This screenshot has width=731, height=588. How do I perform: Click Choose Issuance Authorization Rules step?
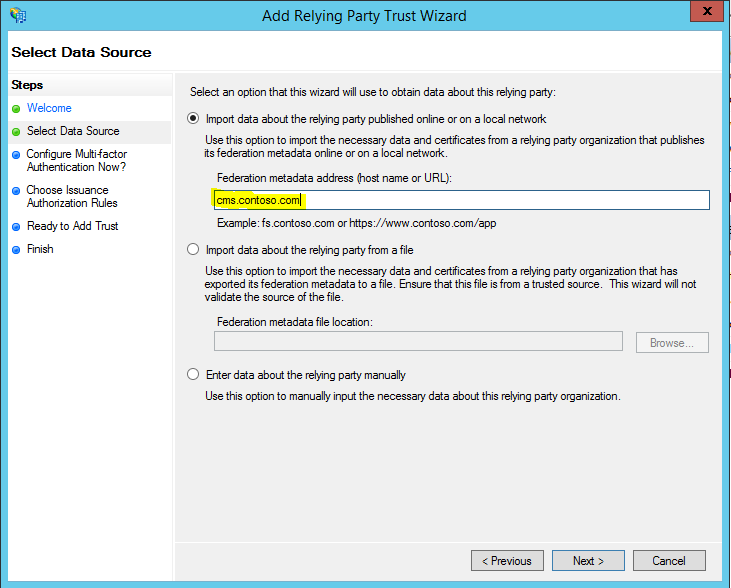(72, 196)
